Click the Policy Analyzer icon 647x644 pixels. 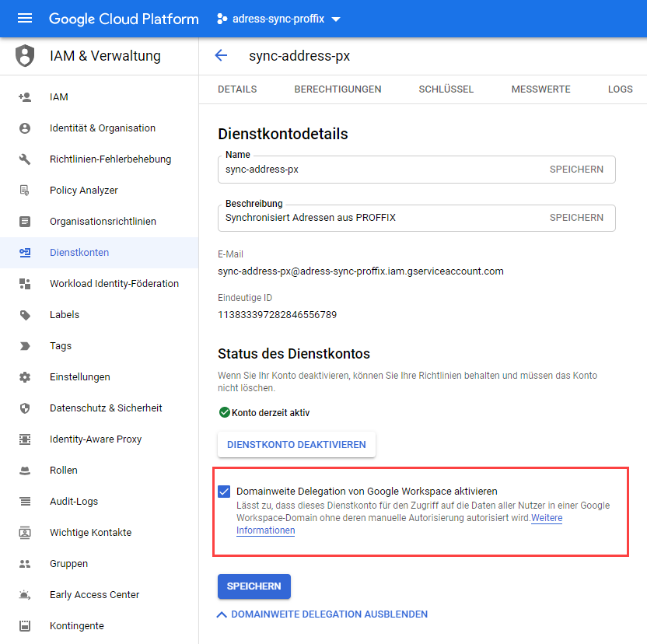25,191
